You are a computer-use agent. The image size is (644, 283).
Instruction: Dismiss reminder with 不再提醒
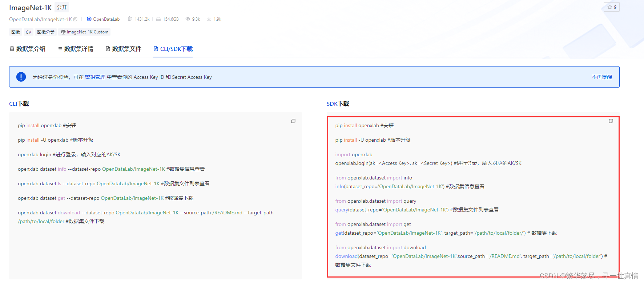pyautogui.click(x=602, y=77)
